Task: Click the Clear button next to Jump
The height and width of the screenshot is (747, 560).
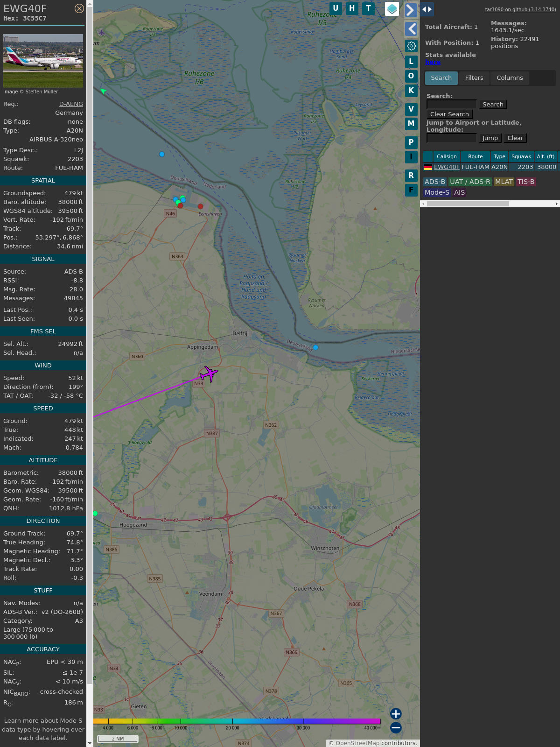Action: tap(515, 138)
